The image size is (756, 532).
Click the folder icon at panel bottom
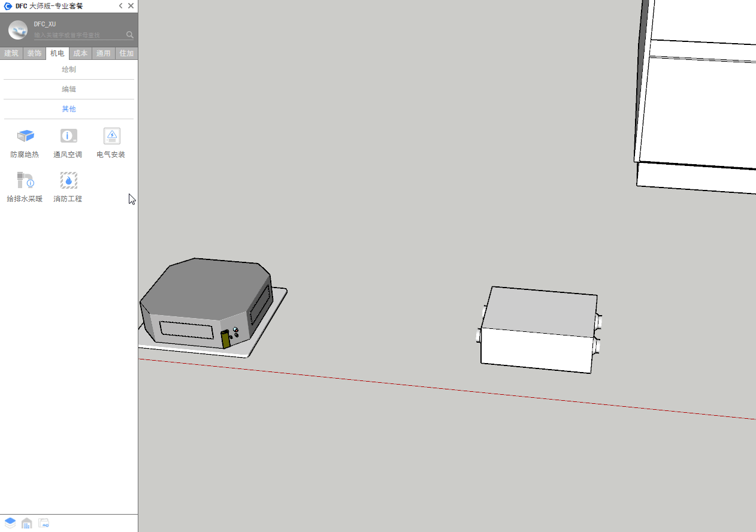(44, 523)
